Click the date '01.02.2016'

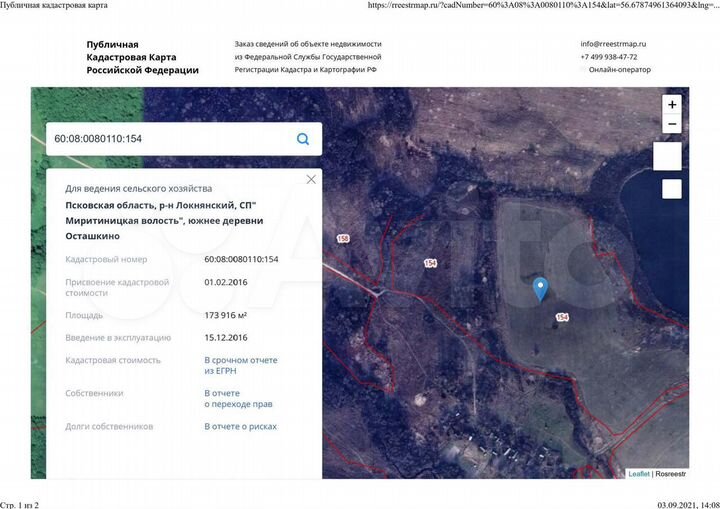pos(226,282)
